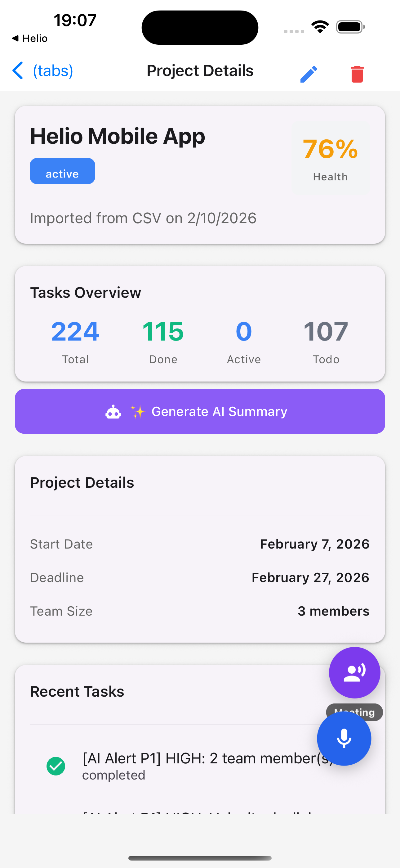Toggle the green completed checkmark on task

[x=56, y=766]
